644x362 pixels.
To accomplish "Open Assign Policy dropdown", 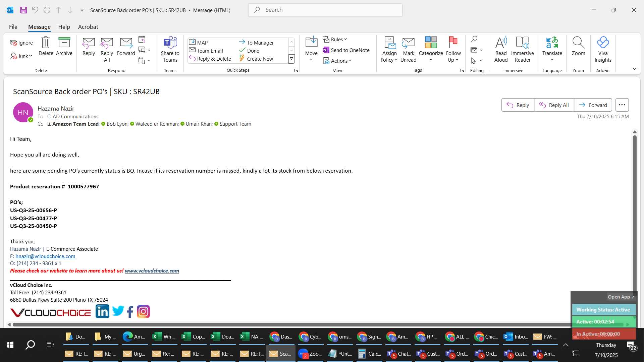I will (x=389, y=50).
